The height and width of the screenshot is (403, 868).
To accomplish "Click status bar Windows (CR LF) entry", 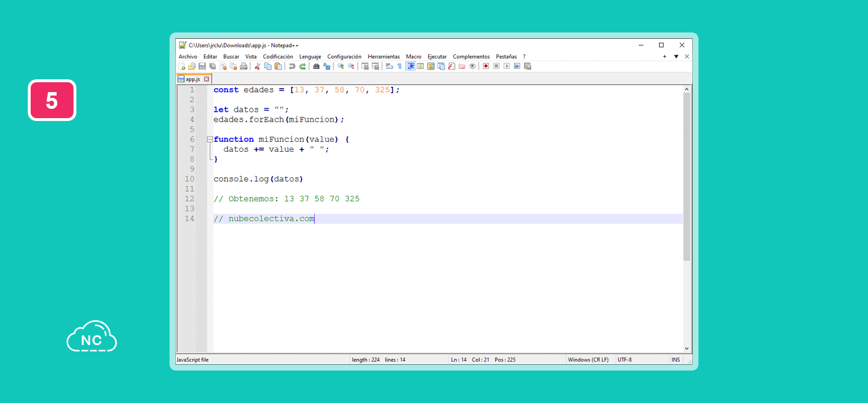I will pyautogui.click(x=588, y=360).
